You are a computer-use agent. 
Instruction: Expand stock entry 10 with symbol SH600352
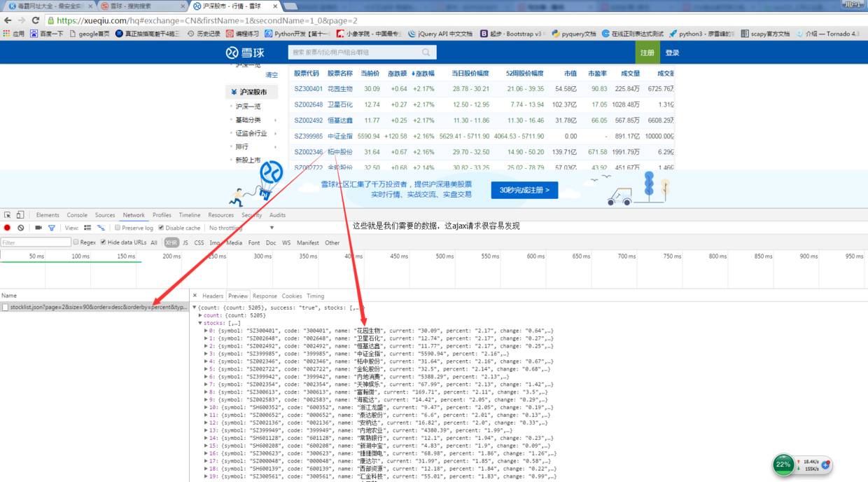[x=206, y=407]
